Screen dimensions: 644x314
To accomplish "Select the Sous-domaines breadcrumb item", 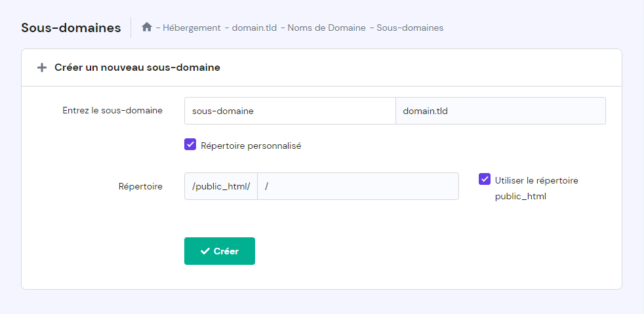I will pos(410,28).
